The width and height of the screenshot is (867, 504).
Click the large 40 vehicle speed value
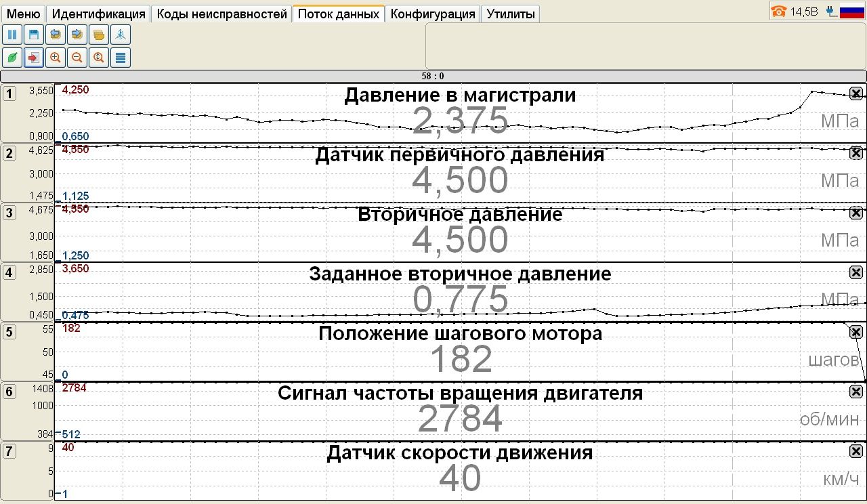(x=460, y=478)
